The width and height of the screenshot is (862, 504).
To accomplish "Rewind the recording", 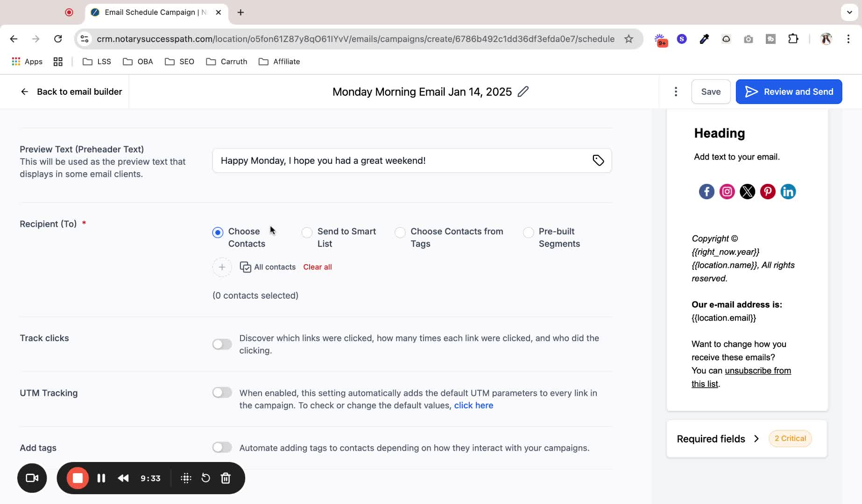I will pyautogui.click(x=123, y=478).
